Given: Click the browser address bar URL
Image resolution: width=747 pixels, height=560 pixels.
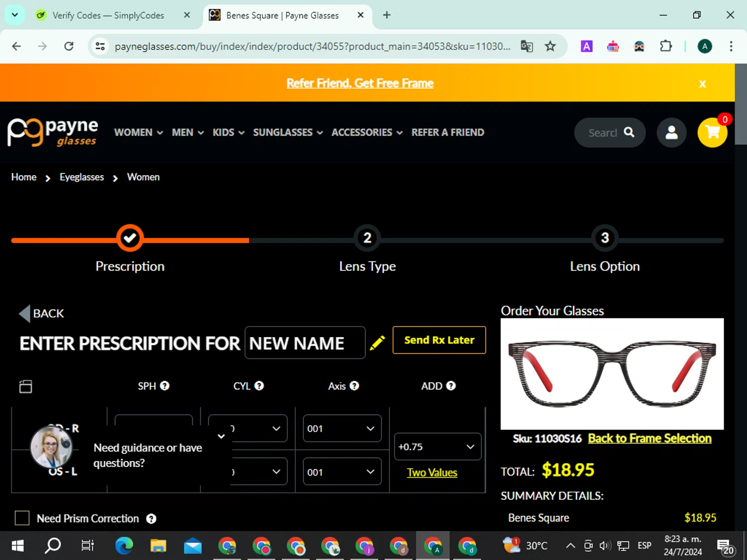Looking at the screenshot, I should click(312, 46).
